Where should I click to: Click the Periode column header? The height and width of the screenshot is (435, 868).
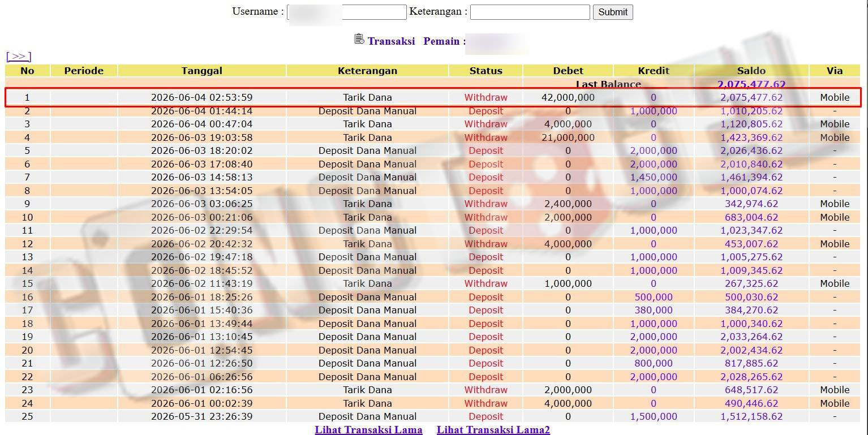pyautogui.click(x=84, y=71)
